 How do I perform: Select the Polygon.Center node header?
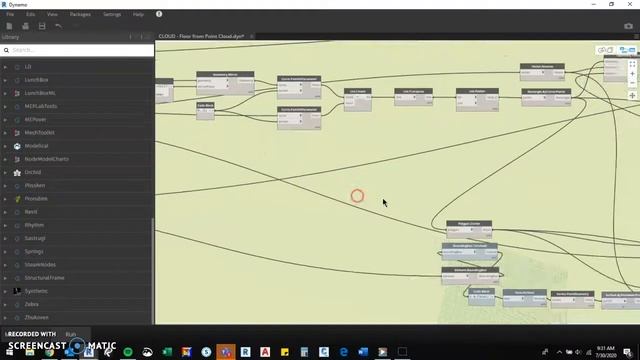tap(469, 224)
